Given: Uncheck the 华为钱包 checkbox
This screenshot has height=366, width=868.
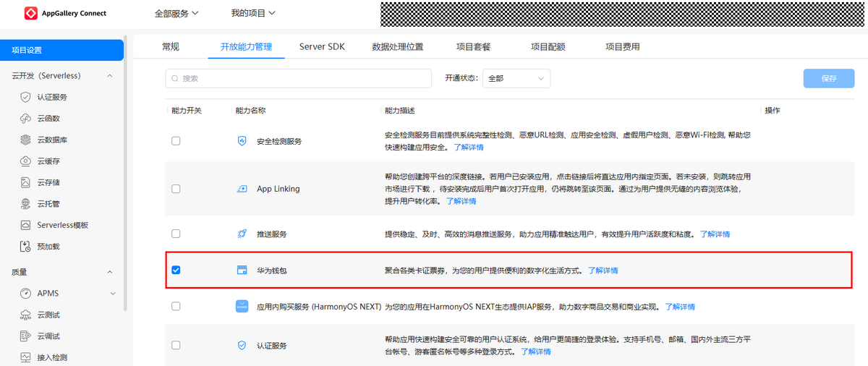Looking at the screenshot, I should point(176,271).
